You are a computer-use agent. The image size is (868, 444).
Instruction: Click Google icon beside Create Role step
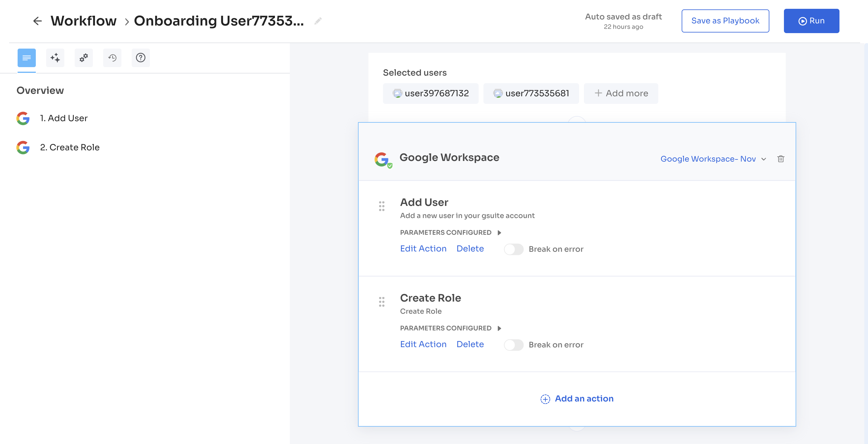(x=23, y=148)
